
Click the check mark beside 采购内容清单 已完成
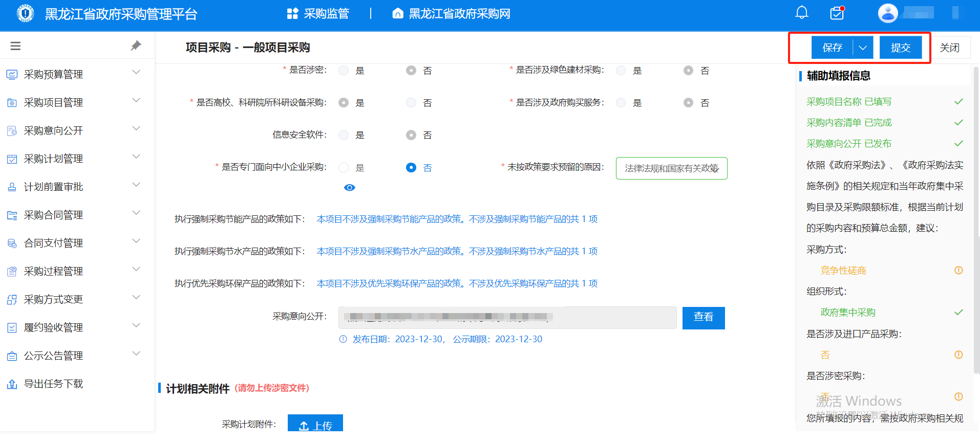click(958, 123)
